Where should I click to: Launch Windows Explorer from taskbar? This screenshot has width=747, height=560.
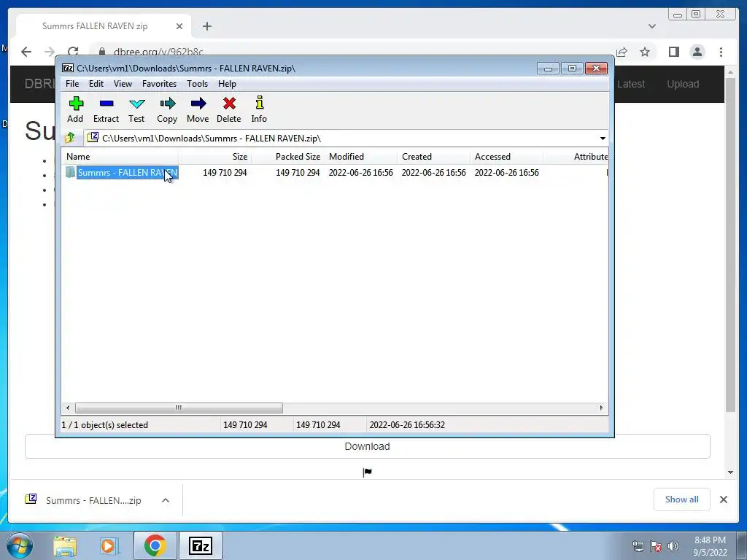[65, 546]
